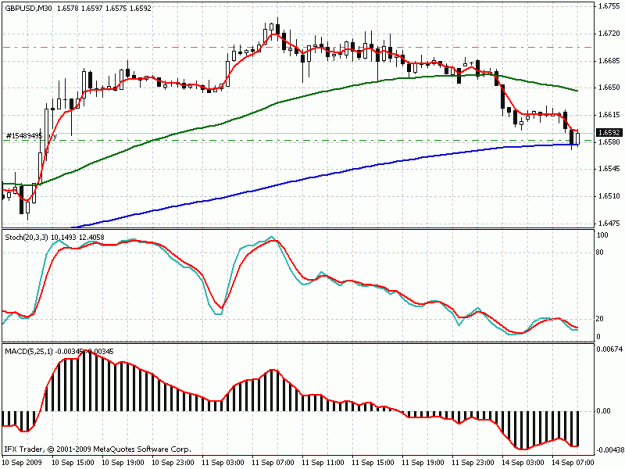This screenshot has width=625, height=469.
Task: Select price scale value 1.6685
Action: click(609, 61)
